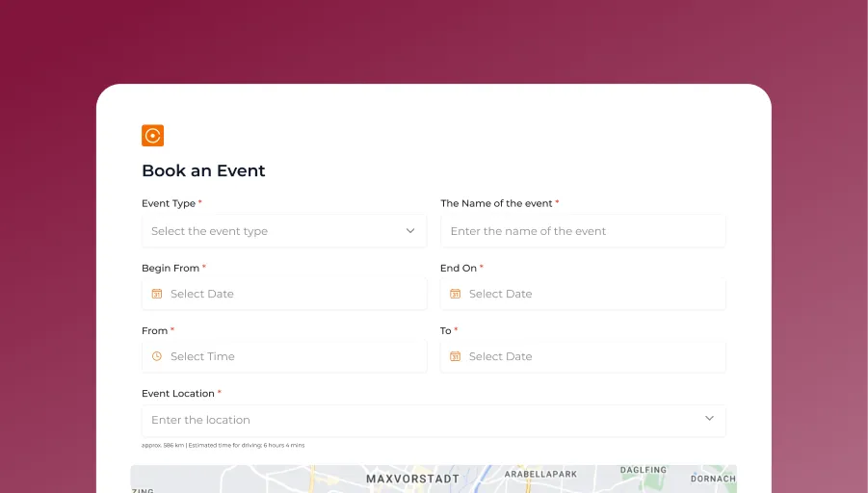Click the calendar icon in Begin From
Screen dimensions: 868x493
coord(157,294)
